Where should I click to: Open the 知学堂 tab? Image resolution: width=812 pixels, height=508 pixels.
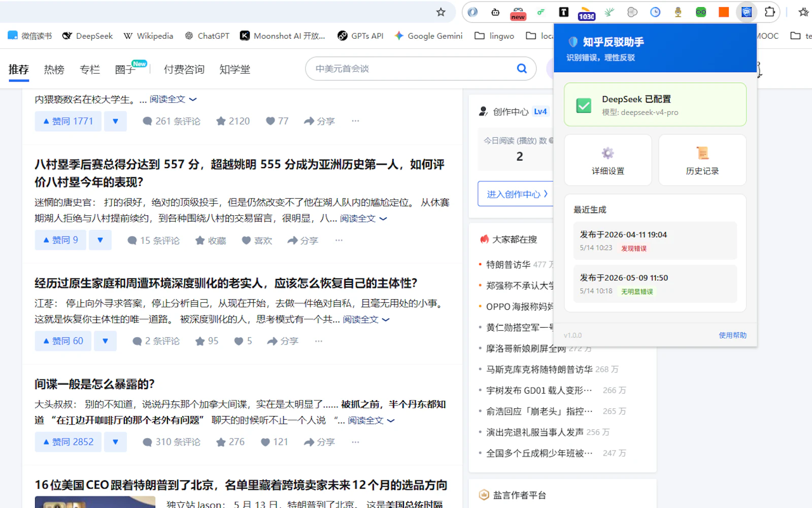(235, 70)
